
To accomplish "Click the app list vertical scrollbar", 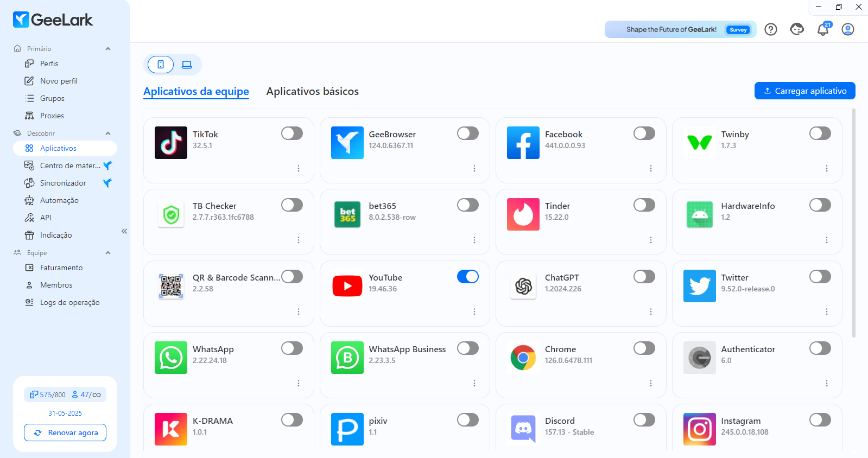I will [x=853, y=222].
